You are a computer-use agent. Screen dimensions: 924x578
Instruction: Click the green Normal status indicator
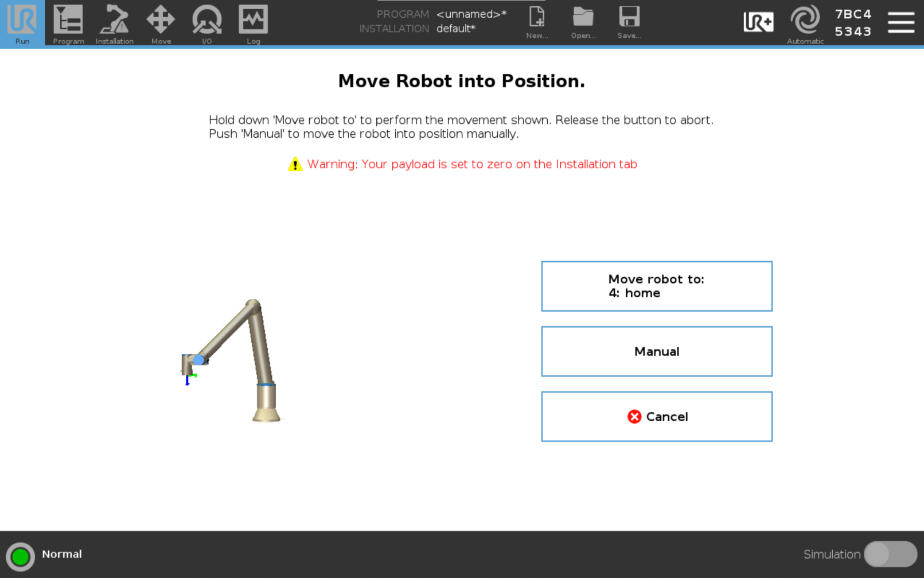tap(21, 556)
